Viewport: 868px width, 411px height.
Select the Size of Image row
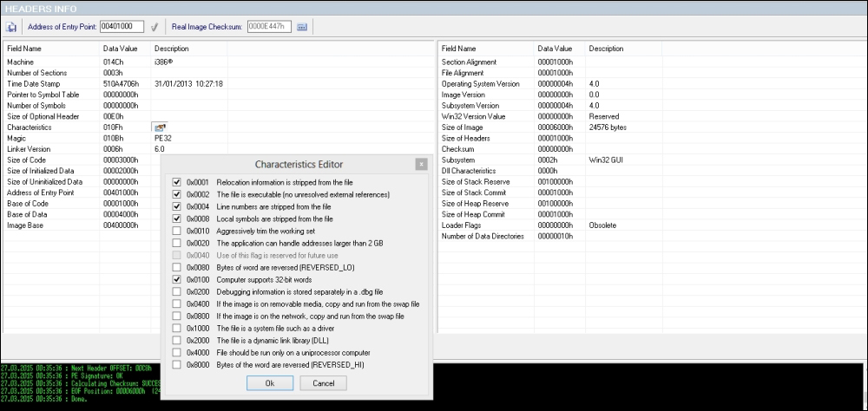pyautogui.click(x=651, y=127)
